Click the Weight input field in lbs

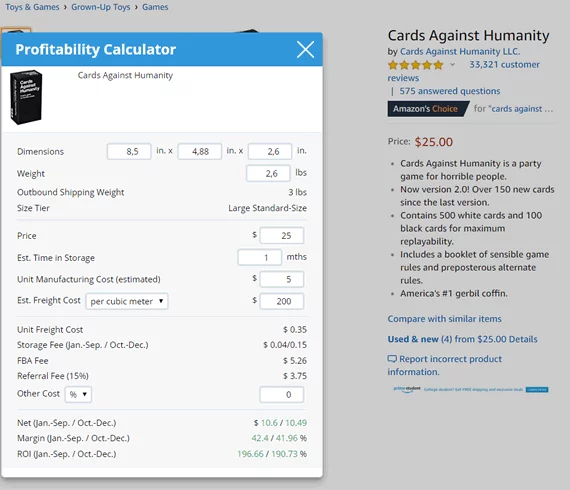click(268, 173)
